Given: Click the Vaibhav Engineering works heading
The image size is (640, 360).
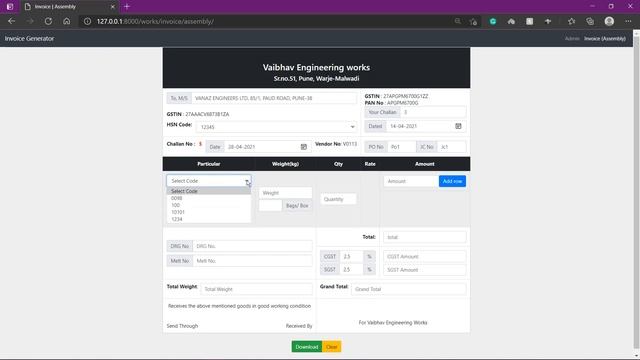Looking at the screenshot, I should tap(316, 67).
